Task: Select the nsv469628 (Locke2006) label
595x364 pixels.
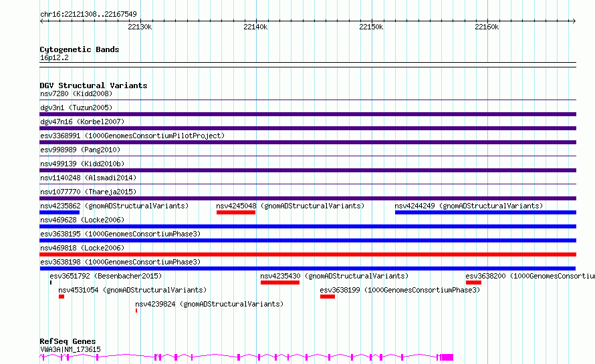Action: click(82, 220)
